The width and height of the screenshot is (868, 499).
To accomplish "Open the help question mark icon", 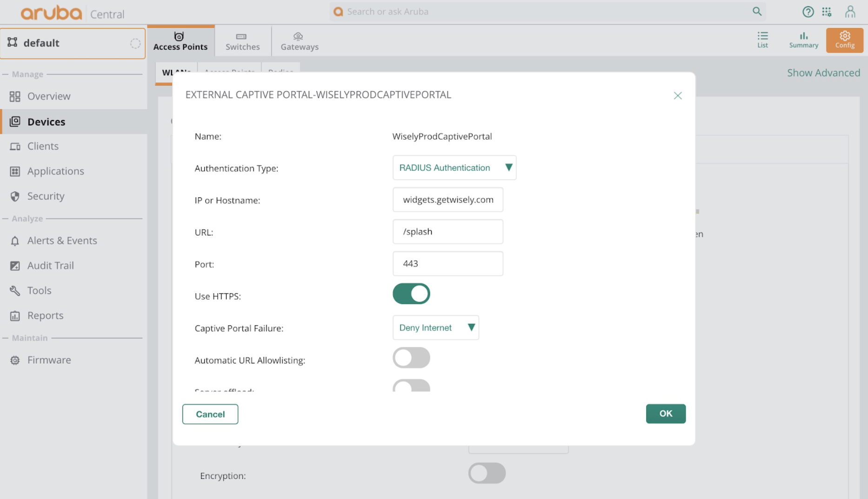I will (x=808, y=12).
